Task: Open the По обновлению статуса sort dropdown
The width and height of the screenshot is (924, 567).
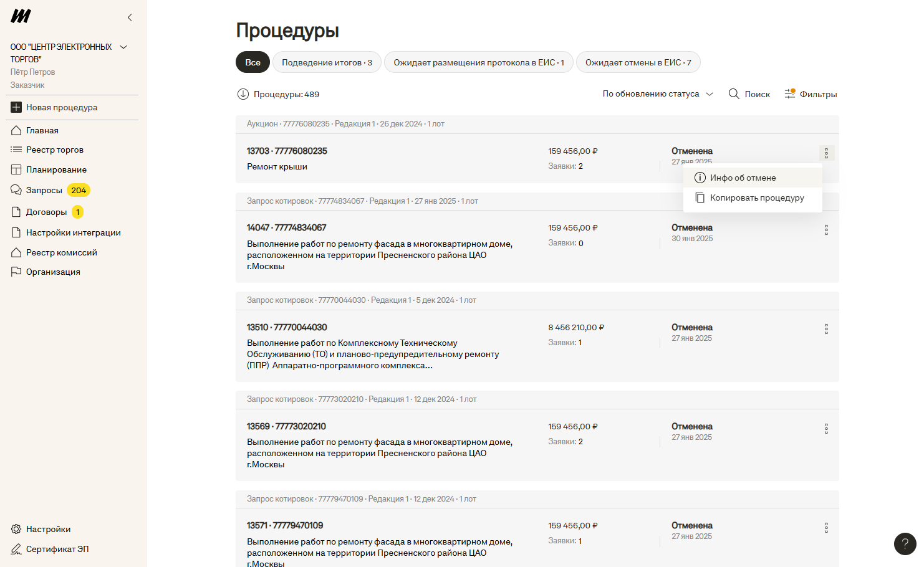Action: pos(657,94)
